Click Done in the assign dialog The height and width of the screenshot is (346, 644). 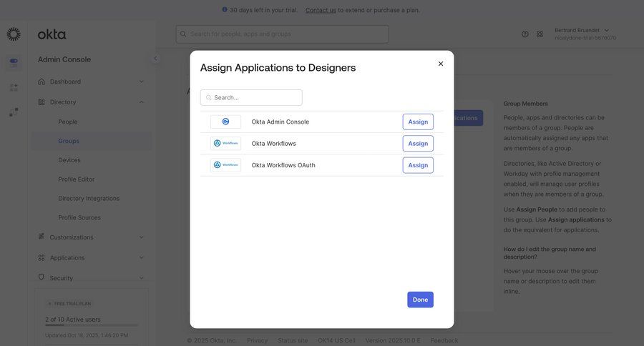point(420,300)
